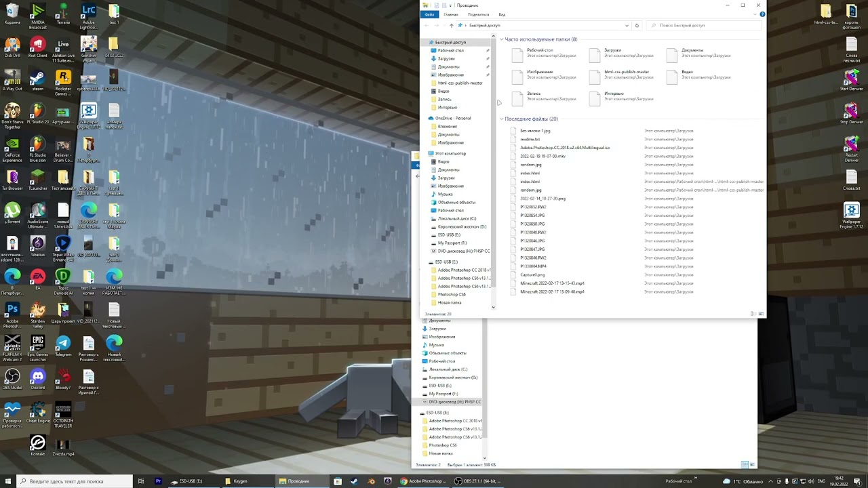Collapse the Часто используемые папки section

[x=502, y=39]
